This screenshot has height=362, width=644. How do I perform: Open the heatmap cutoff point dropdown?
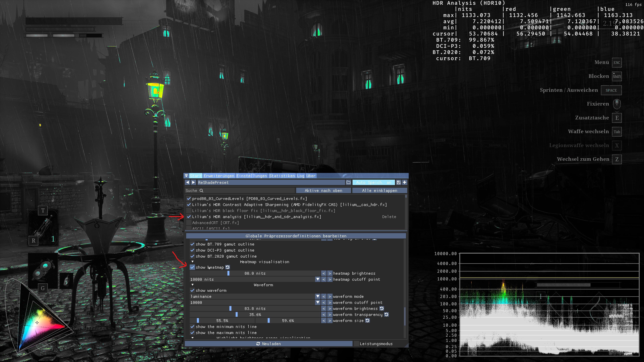317,279
